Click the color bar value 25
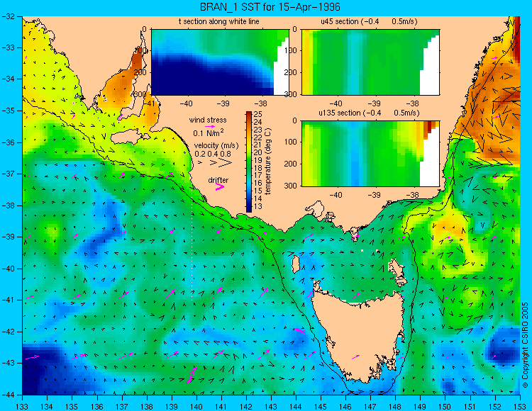The height and width of the screenshot is (411, 532). coord(258,114)
